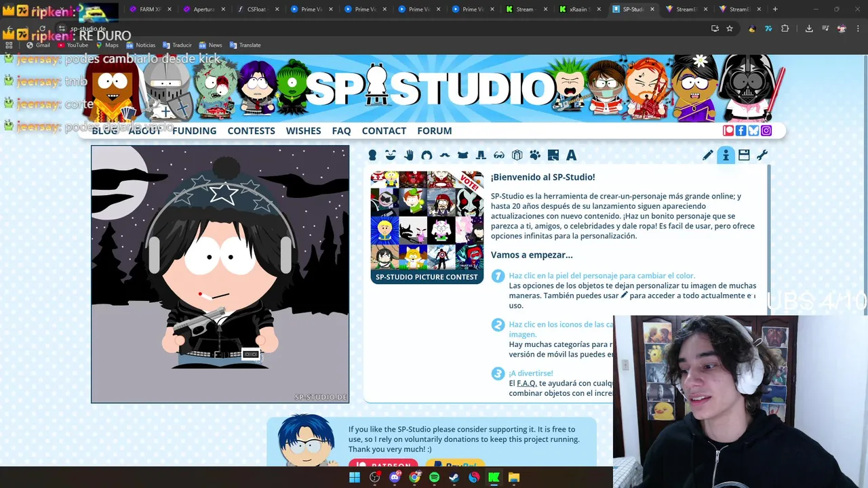Open the Patreon social icon in header

point(728,131)
